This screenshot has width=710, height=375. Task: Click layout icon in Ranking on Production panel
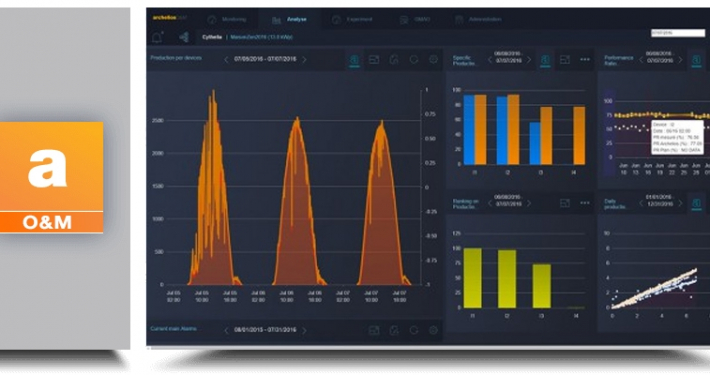565,203
